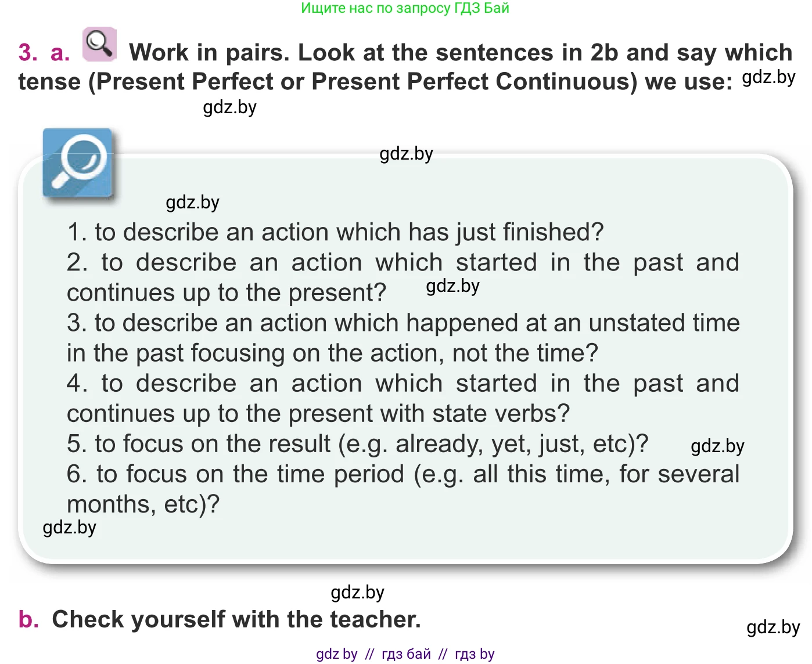Open the "gdz by" footer link
Screen dimensions: 812x664
click(x=336, y=654)
